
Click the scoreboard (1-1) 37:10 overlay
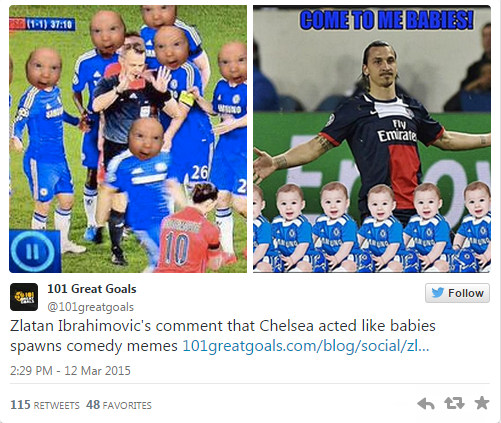pyautogui.click(x=42, y=24)
